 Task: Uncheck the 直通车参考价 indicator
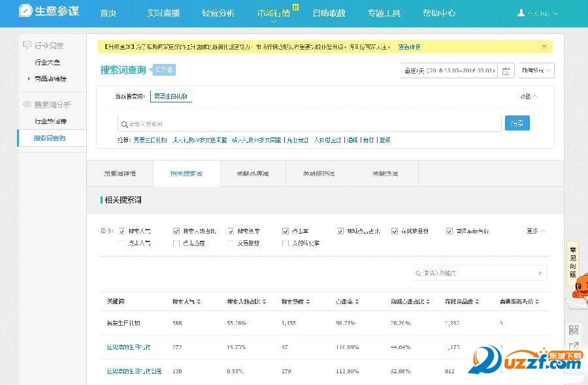point(449,231)
